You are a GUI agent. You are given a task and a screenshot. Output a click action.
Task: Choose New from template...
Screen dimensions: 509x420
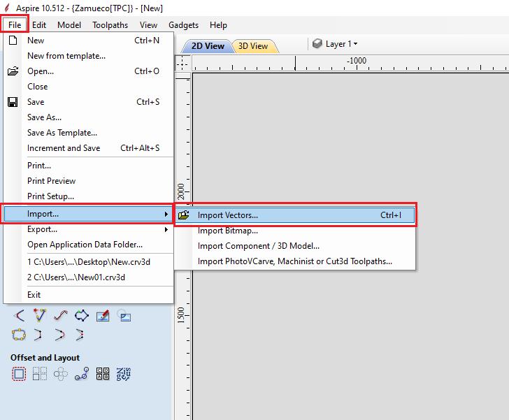tap(88, 56)
